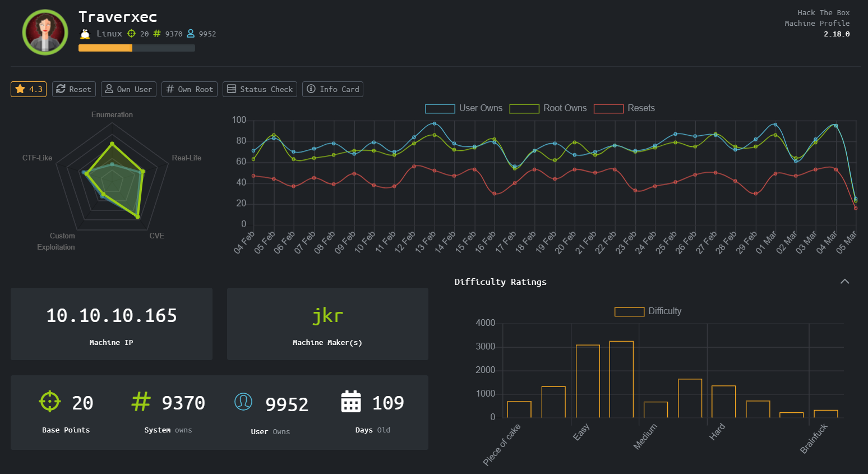Click the green Root Owns legend swatch
Image resolution: width=868 pixels, height=474 pixels.
tap(524, 109)
